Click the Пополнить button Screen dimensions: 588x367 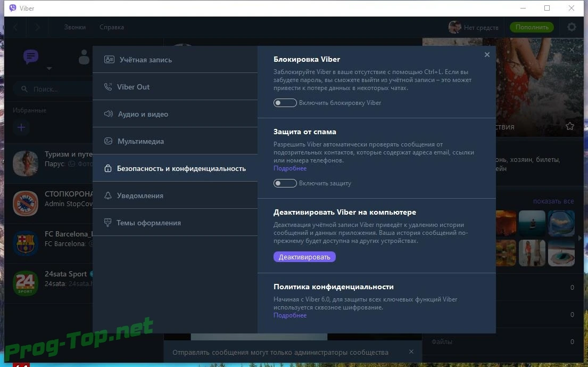click(x=532, y=27)
